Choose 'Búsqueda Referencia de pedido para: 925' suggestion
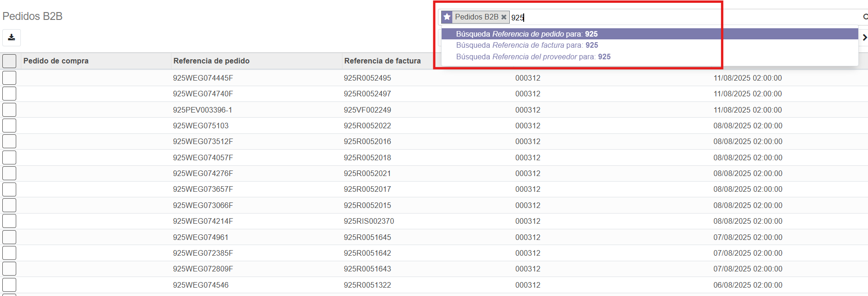Screen dimensions: 868x296 526,34
